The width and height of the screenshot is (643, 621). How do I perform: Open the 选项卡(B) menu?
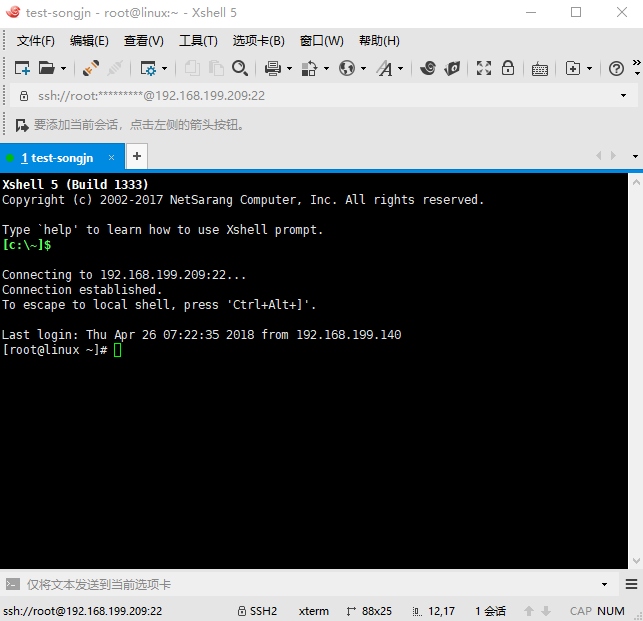click(x=258, y=41)
